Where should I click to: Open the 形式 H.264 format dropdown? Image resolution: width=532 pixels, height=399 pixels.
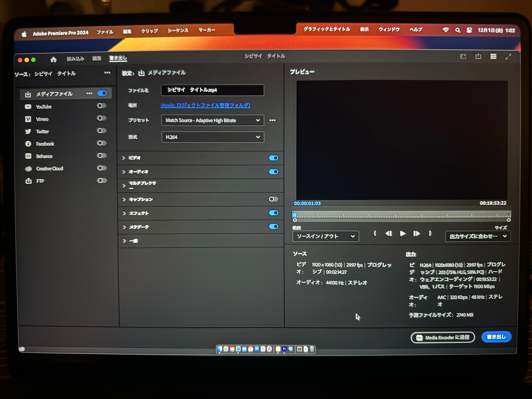tap(213, 137)
